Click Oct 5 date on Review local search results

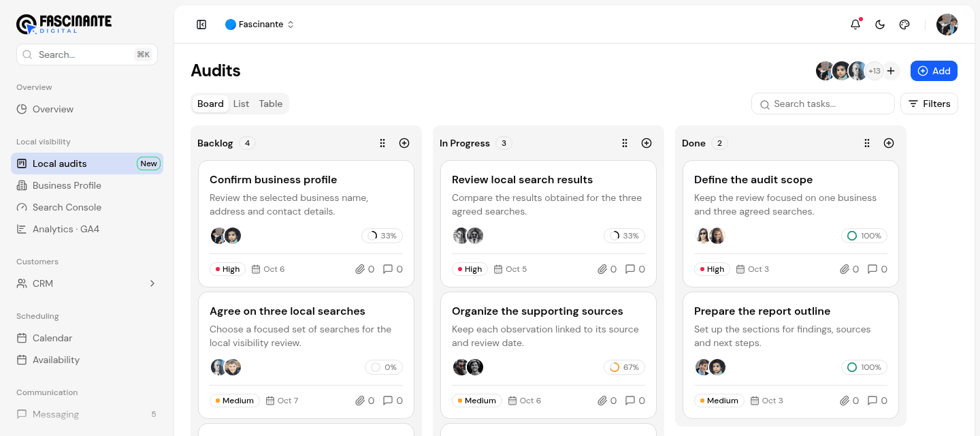pos(510,269)
